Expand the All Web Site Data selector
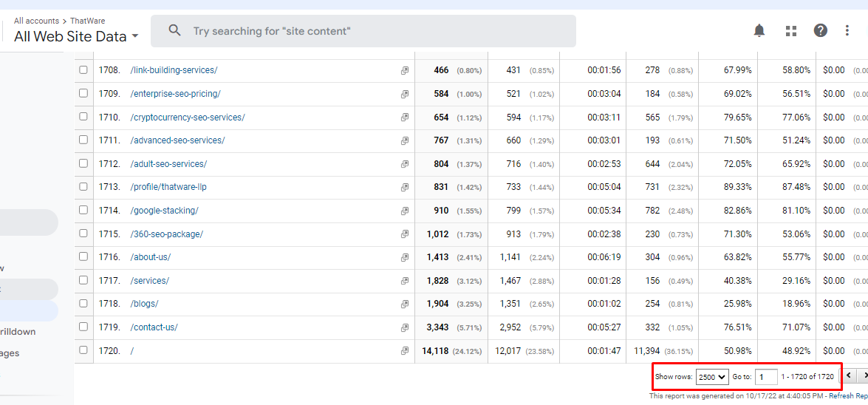Viewport: 868px width, 405px height. point(75,36)
